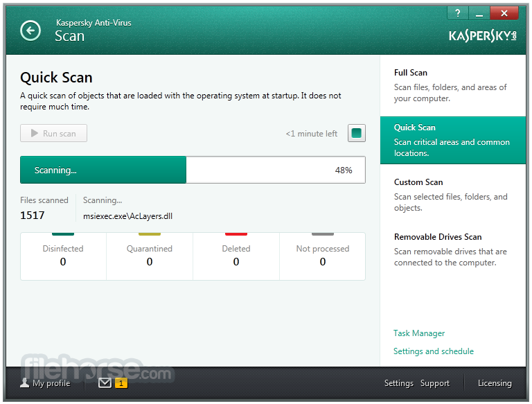Open the Support link
Viewport: 532px width, 404px height.
point(435,383)
